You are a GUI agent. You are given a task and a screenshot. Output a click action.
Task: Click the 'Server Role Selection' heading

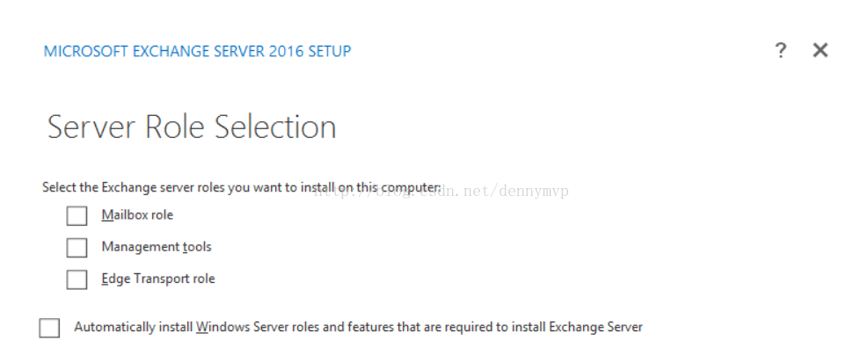192,127
